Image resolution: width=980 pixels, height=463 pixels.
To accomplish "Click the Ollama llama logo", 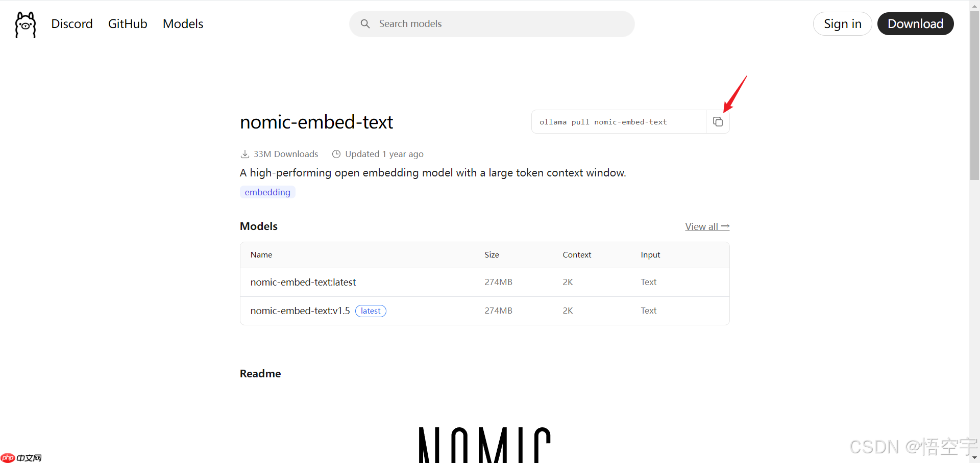I will (x=26, y=24).
